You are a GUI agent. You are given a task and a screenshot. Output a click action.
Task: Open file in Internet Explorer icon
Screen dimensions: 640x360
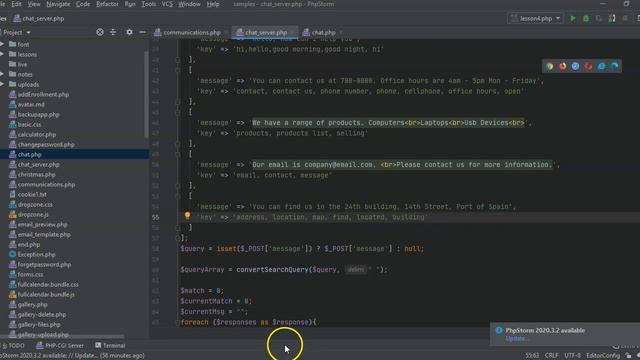[x=601, y=66]
